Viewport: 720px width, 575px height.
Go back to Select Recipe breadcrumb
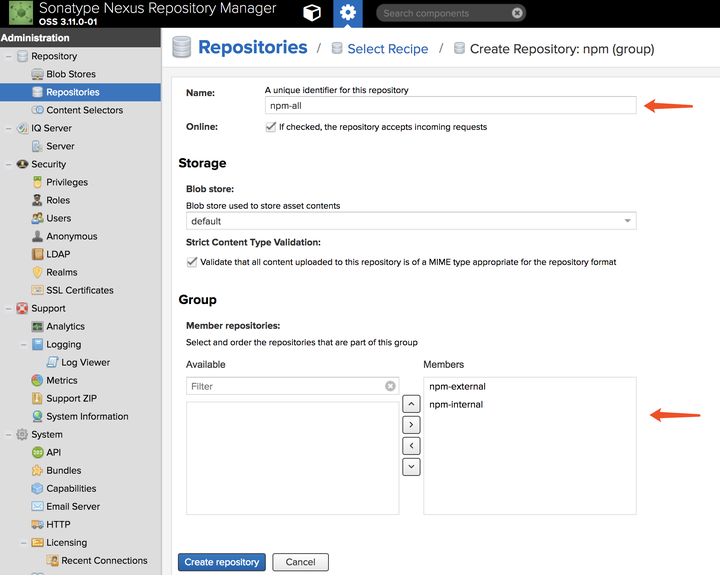tap(387, 49)
